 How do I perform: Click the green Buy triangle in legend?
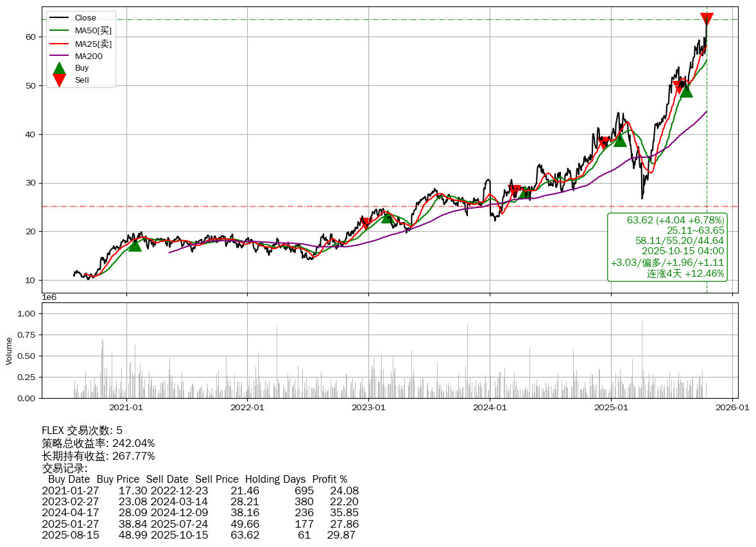(x=59, y=67)
